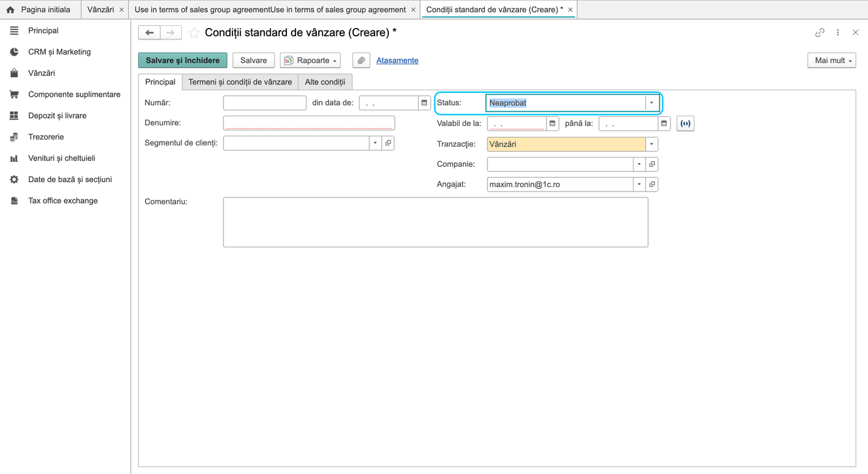868x474 pixels.
Task: Open the Rapoarte dropdown menu
Action: point(310,60)
